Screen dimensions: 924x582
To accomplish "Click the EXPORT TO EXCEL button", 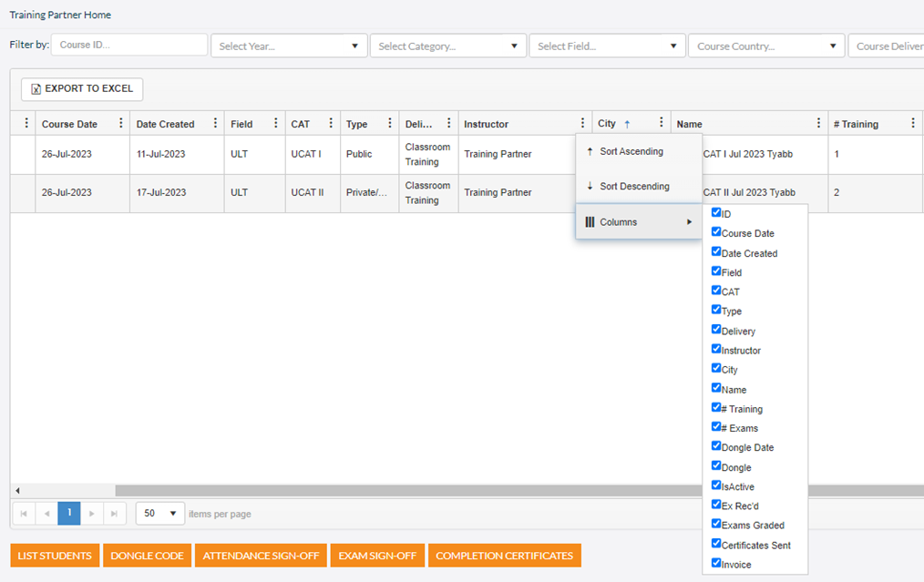I will 81,88.
